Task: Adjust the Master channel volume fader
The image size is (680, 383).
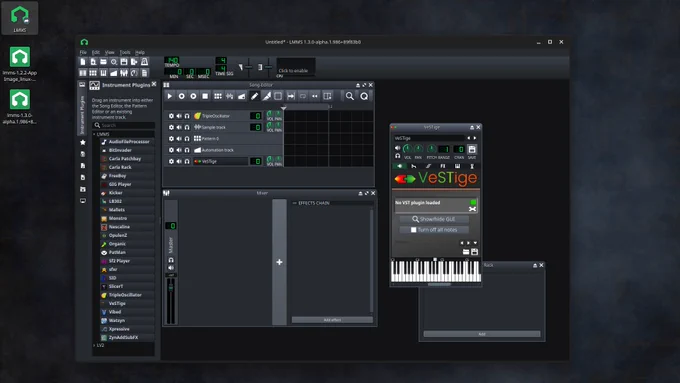Action: 171,287
